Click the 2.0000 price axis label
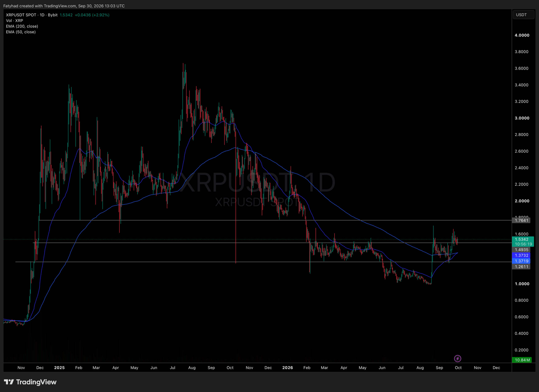539x392 pixels. [x=522, y=201]
